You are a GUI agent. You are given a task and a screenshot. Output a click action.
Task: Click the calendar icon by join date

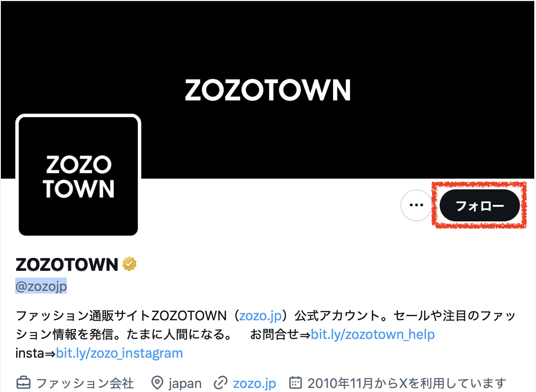click(x=296, y=383)
